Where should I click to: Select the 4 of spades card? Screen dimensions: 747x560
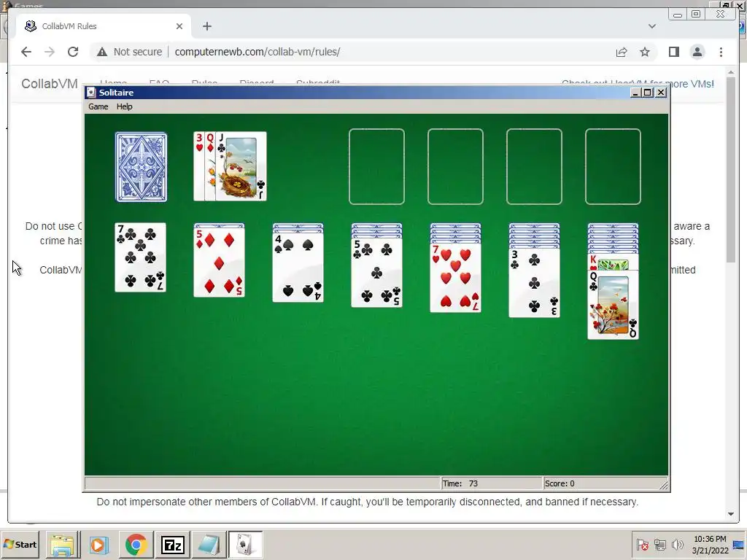pos(298,268)
